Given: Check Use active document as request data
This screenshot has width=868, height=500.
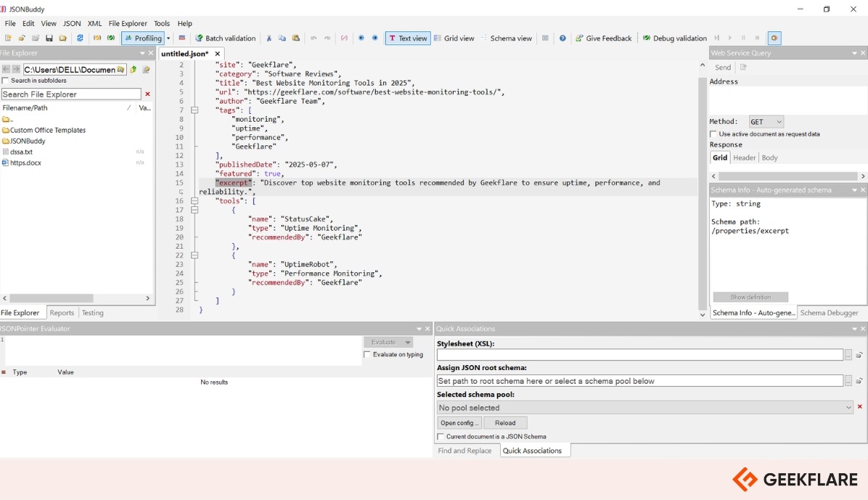Looking at the screenshot, I should pyautogui.click(x=713, y=134).
